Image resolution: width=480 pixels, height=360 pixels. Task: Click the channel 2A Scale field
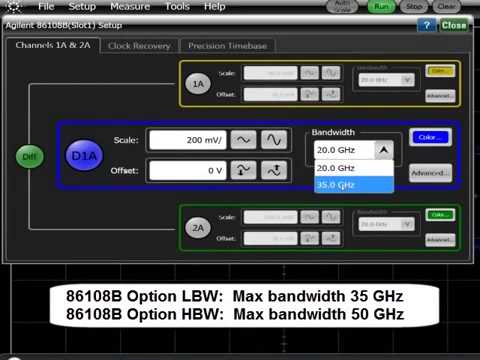pyautogui.click(x=270, y=217)
